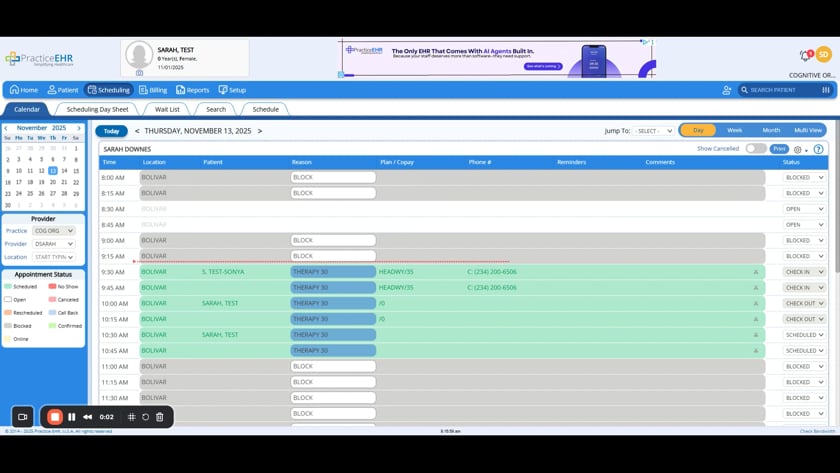
Task: Click the help question mark icon
Action: [818, 149]
